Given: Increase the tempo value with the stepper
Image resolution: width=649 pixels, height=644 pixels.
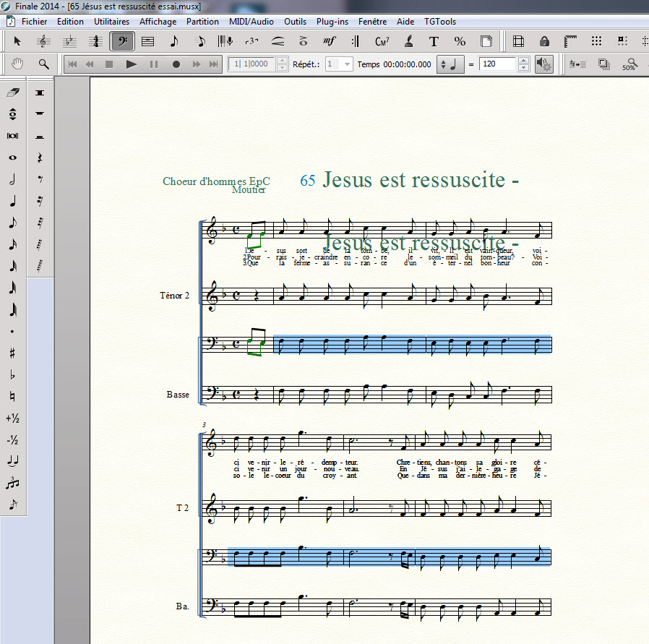Looking at the screenshot, I should pos(523,61).
